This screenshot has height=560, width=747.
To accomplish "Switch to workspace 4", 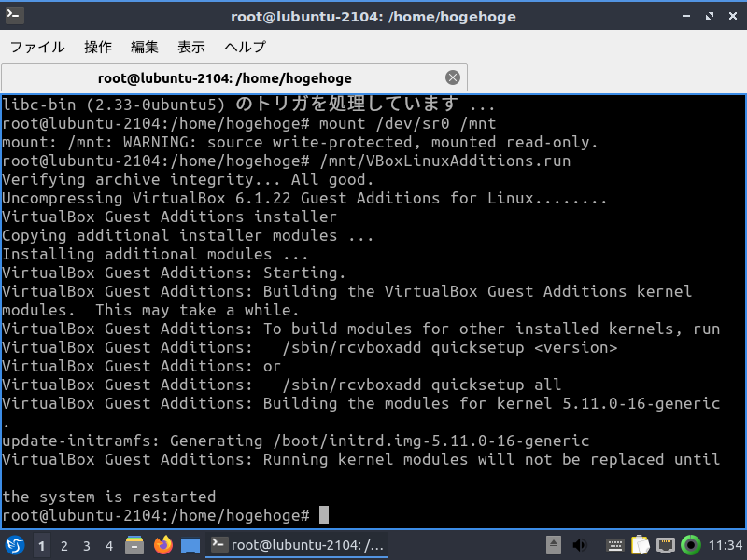I will (109, 546).
